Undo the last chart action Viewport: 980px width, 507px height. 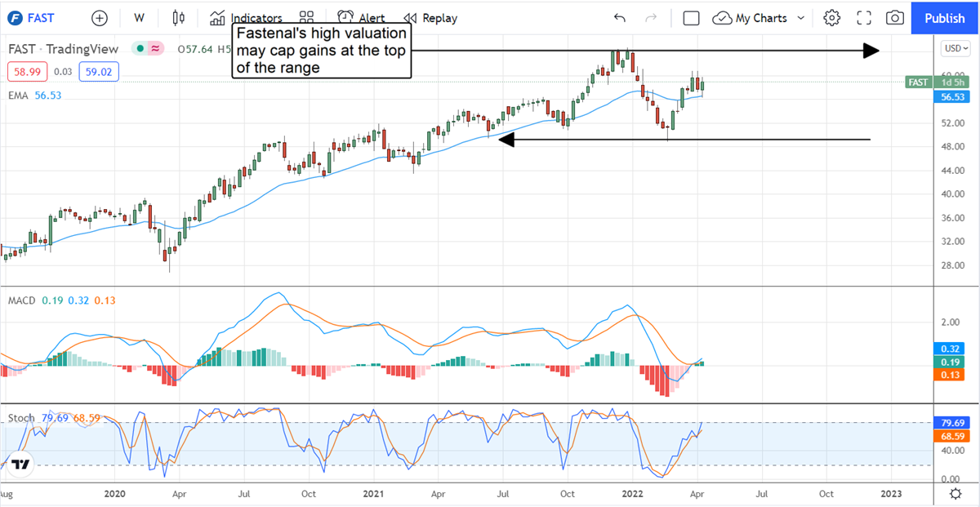pyautogui.click(x=620, y=18)
